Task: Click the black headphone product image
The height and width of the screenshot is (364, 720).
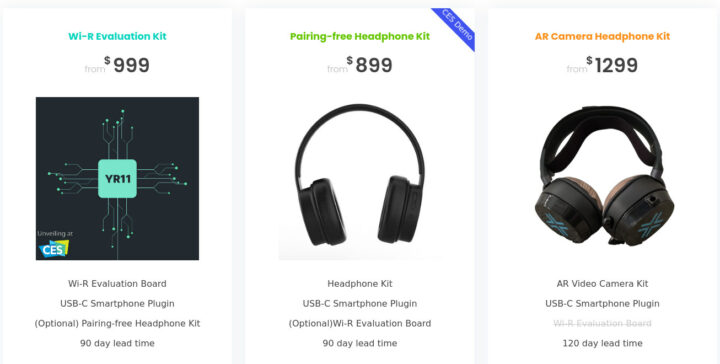Action: 360,178
